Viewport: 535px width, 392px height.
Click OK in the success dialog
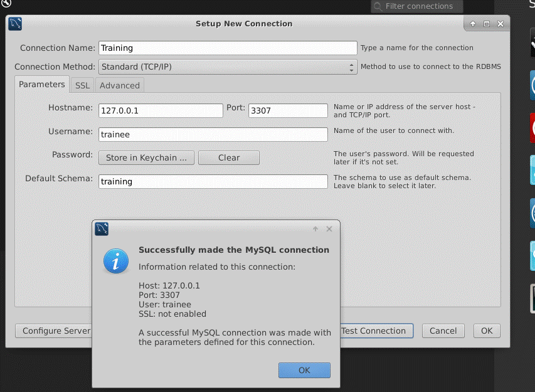coord(304,370)
